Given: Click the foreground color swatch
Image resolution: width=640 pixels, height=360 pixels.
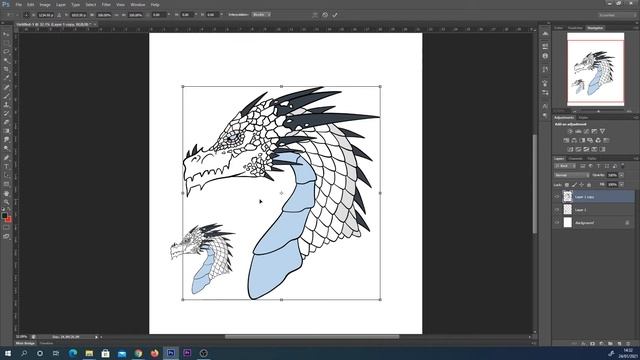Looking at the screenshot, I should (4, 216).
